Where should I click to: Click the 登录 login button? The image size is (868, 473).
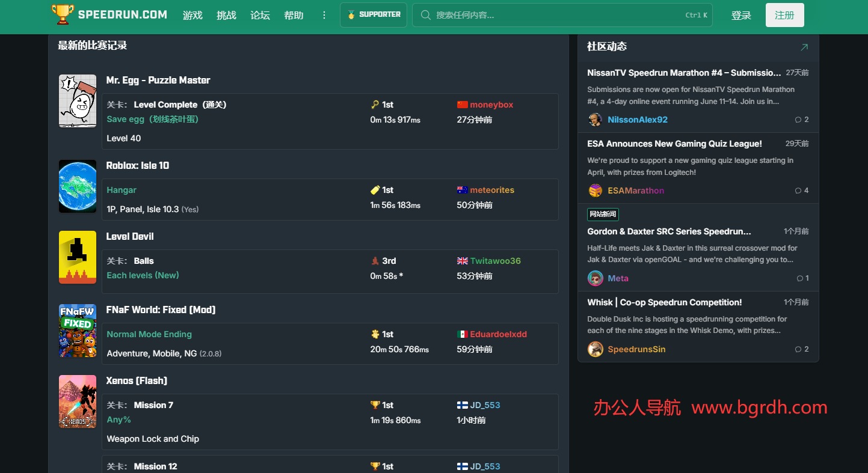(x=741, y=15)
